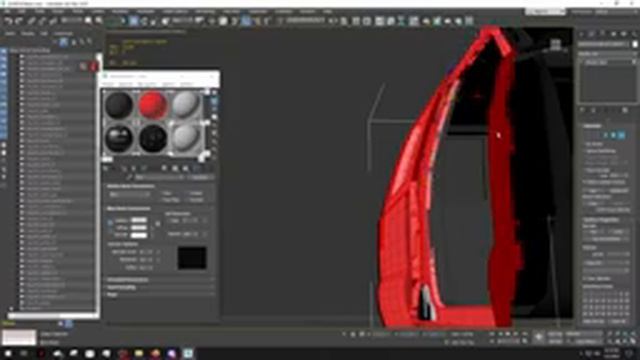Open Material menu in Material Editor

(126, 84)
